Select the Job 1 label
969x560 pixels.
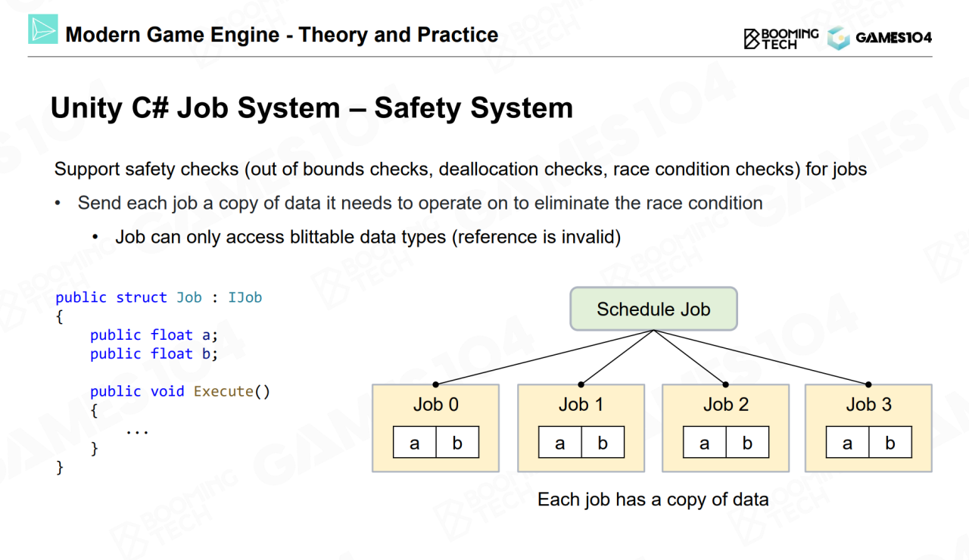coord(581,405)
